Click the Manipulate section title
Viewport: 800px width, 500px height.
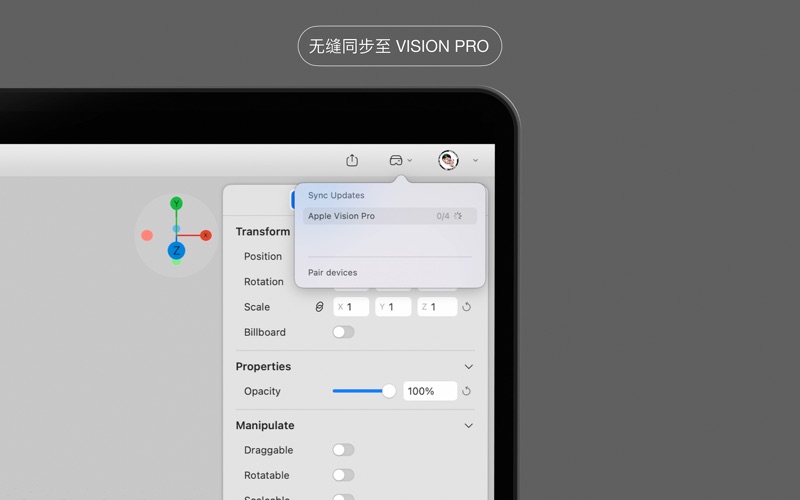pos(265,426)
